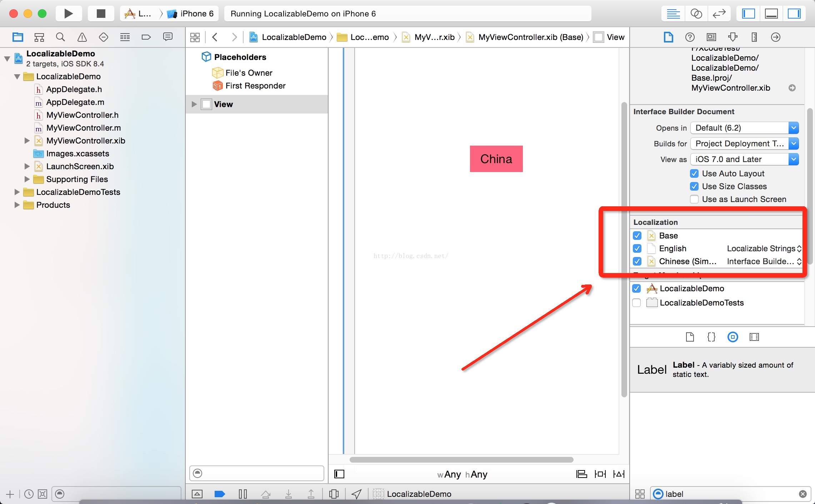815x504 pixels.
Task: Toggle the Base localization checkbox
Action: (x=637, y=236)
